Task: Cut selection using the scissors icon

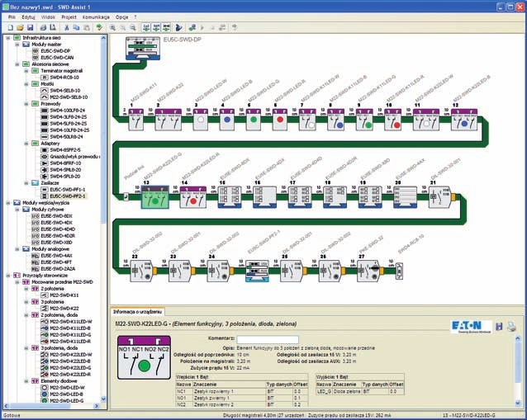Action: click(x=67, y=27)
